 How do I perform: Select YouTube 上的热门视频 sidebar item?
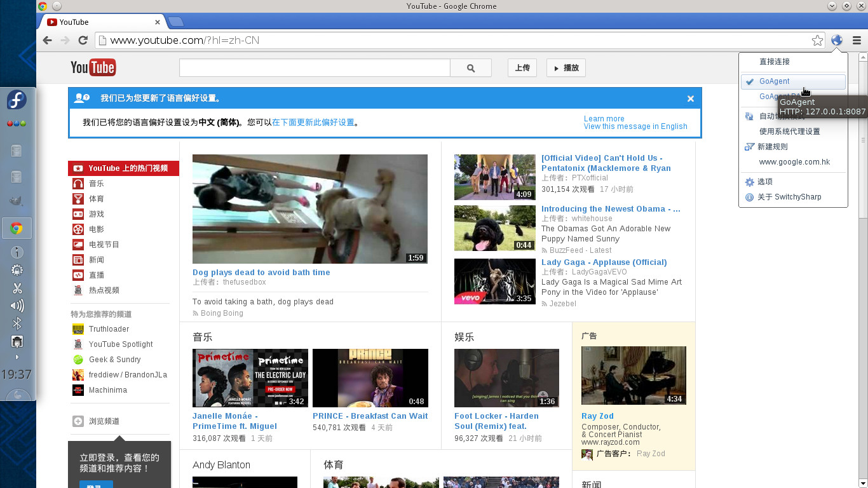point(123,168)
